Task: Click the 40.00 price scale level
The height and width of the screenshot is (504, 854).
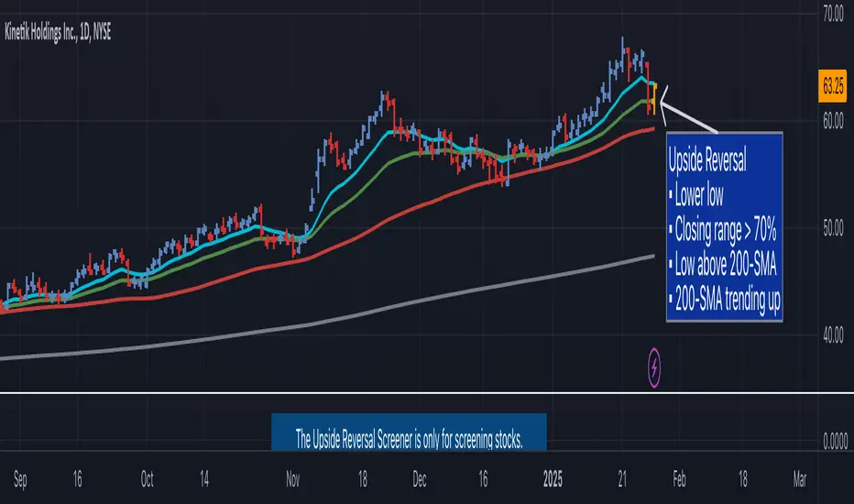Action: point(833,335)
